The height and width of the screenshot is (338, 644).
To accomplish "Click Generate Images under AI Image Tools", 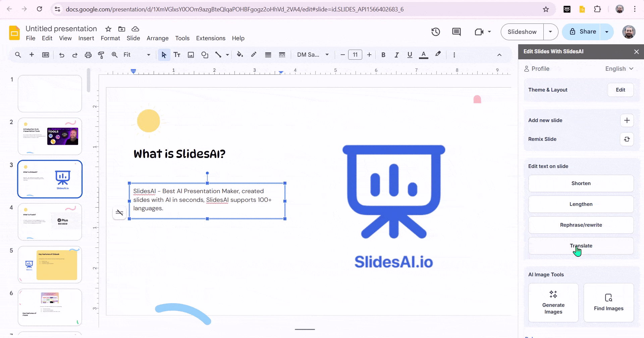I will tap(553, 302).
